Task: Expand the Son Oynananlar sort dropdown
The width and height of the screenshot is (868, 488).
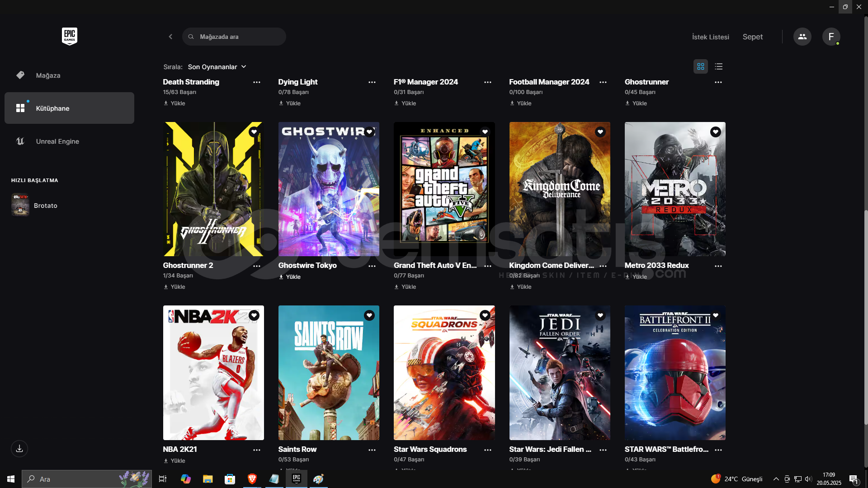Action: (217, 67)
